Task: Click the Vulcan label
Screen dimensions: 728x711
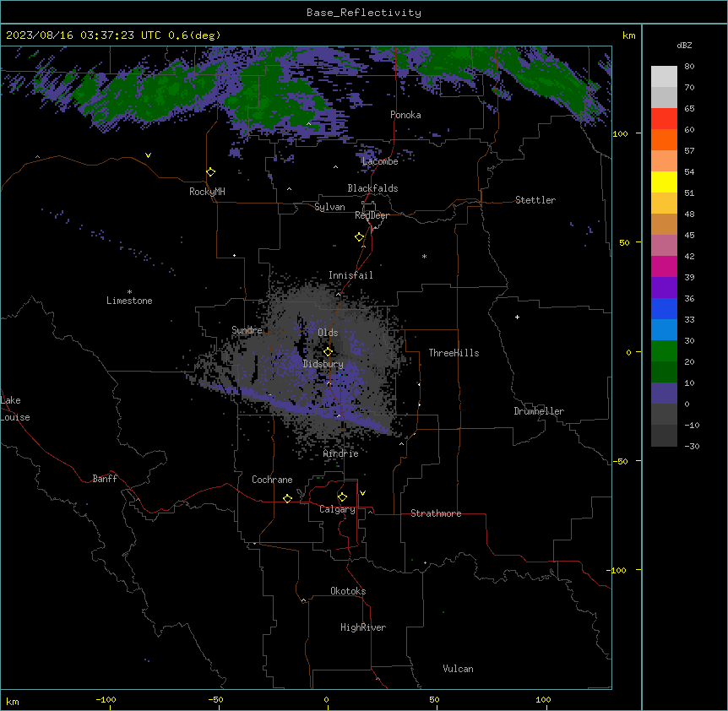Action: tap(459, 669)
